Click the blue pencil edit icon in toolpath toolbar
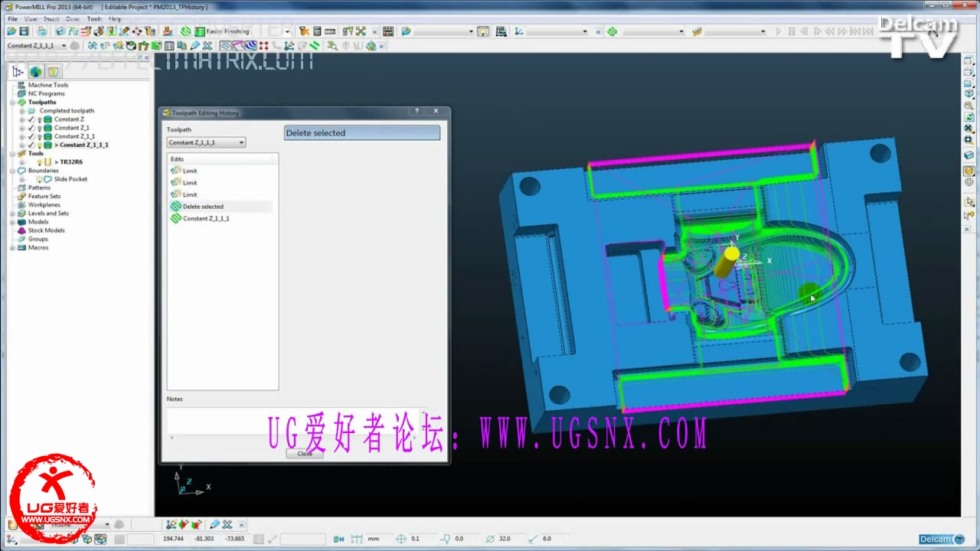This screenshot has height=551, width=980. [194, 46]
